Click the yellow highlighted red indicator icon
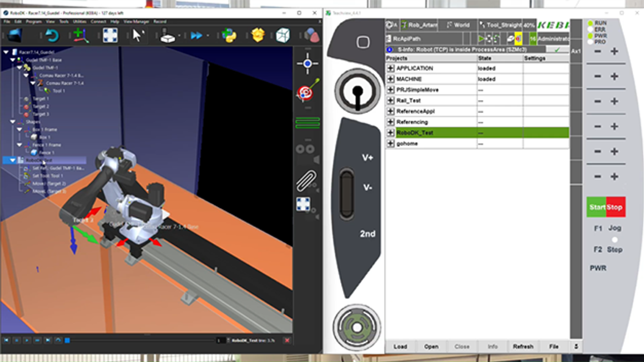Screen dimensions: 644x362 pyautogui.click(x=518, y=39)
